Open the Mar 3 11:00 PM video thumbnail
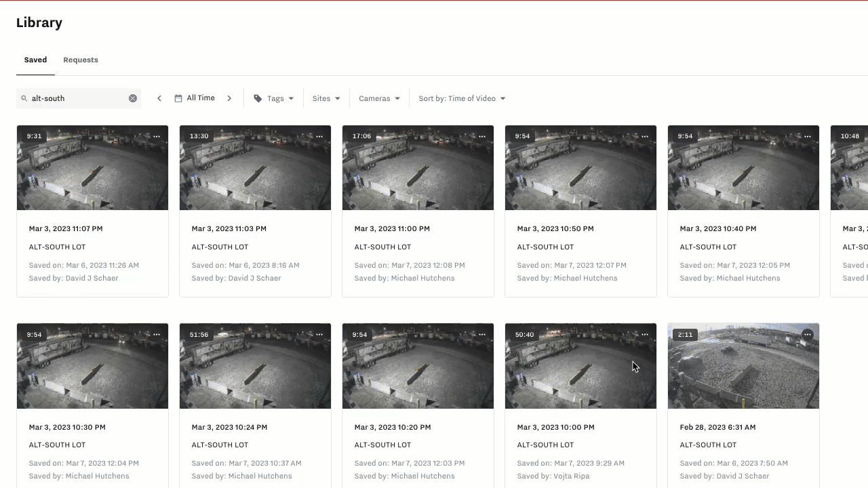 pyautogui.click(x=418, y=168)
